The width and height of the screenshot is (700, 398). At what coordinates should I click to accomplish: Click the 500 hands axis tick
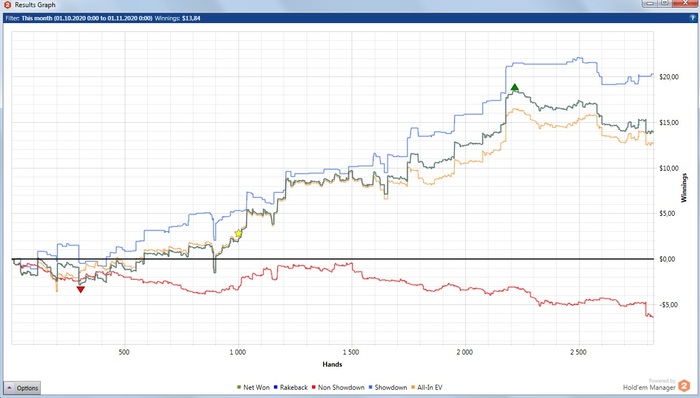tap(124, 352)
